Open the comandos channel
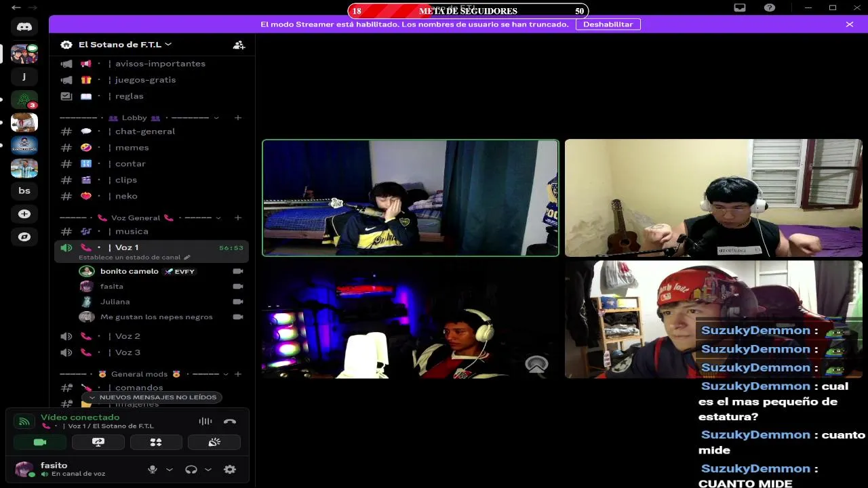This screenshot has width=868, height=488. pyautogui.click(x=151, y=388)
